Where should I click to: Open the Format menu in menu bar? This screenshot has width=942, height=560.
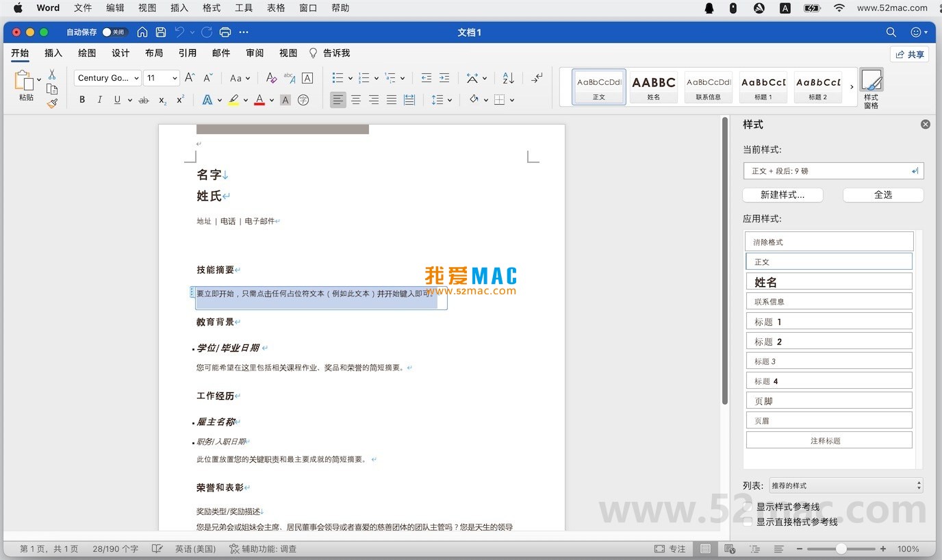pos(212,8)
